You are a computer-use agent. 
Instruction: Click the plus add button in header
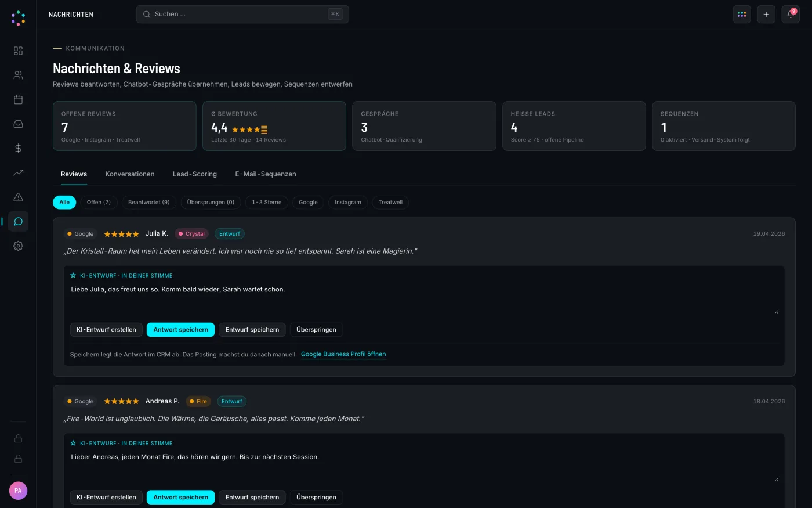pyautogui.click(x=766, y=14)
